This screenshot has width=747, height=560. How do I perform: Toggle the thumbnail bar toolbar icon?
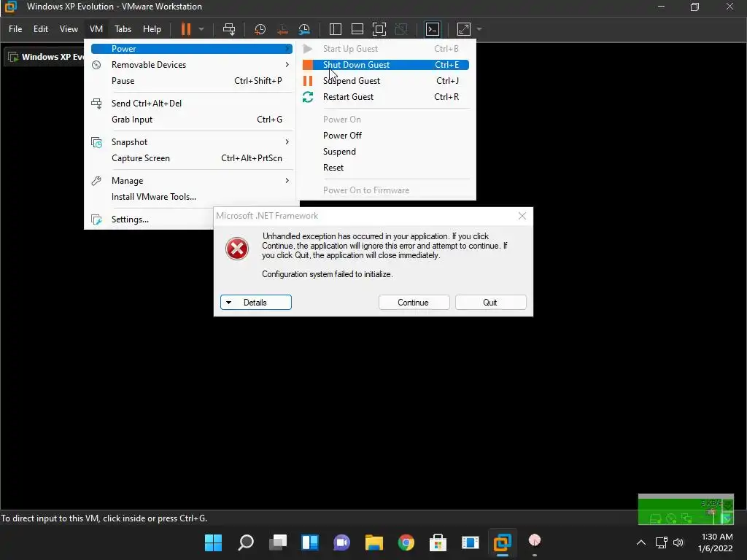pyautogui.click(x=357, y=29)
